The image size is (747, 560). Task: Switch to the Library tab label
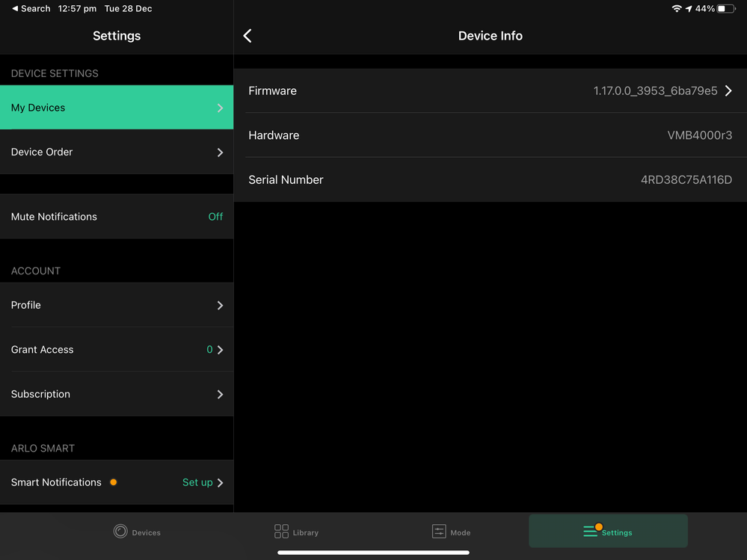(x=305, y=533)
